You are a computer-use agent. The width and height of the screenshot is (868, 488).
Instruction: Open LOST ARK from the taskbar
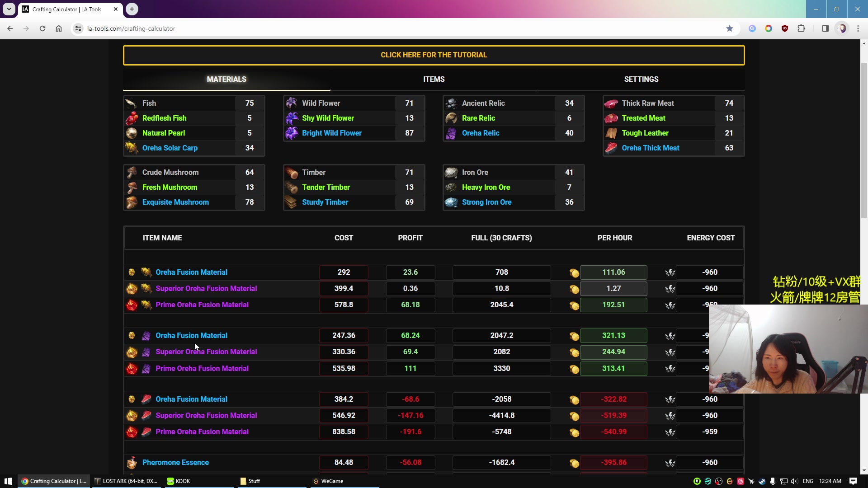coord(127,481)
